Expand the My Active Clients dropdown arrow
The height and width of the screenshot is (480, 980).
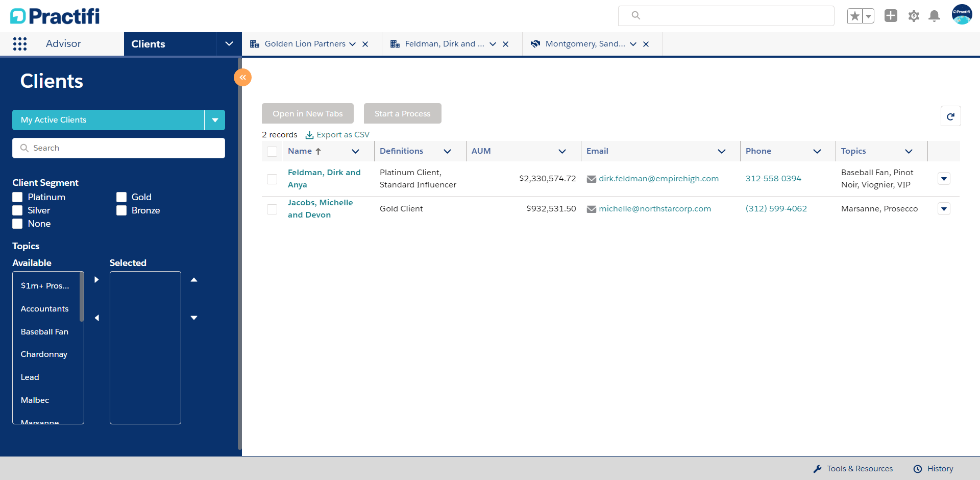pos(215,120)
